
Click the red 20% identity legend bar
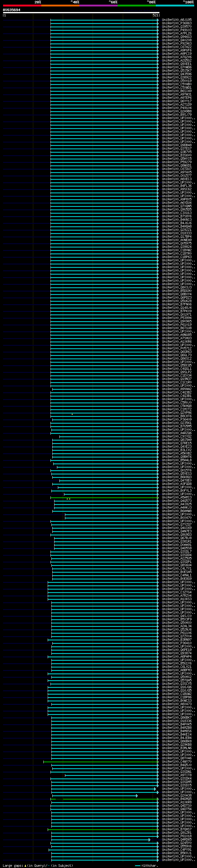click(22, 6)
